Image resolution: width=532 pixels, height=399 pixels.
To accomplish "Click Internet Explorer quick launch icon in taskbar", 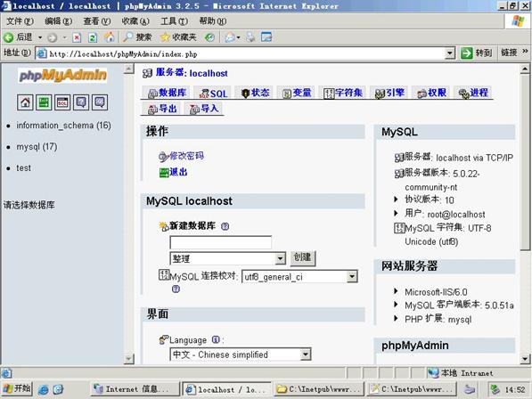I will (43, 389).
